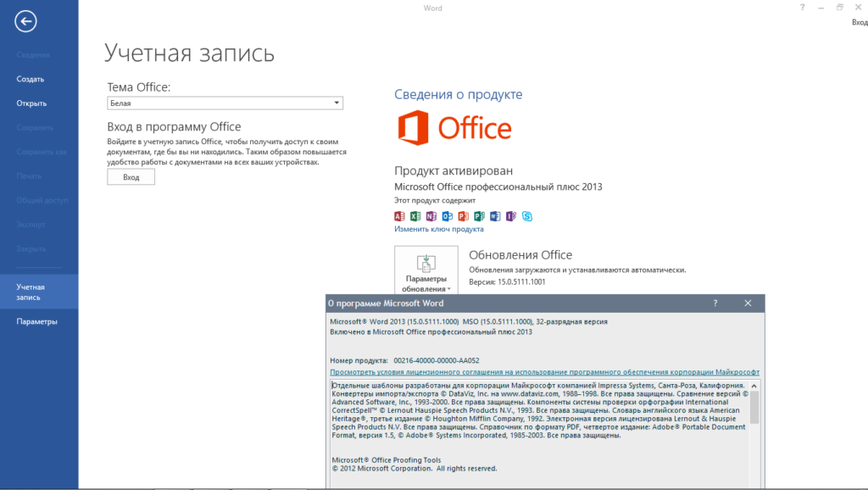Select Сохранить in sidebar
The height and width of the screenshot is (490, 868).
coord(35,128)
